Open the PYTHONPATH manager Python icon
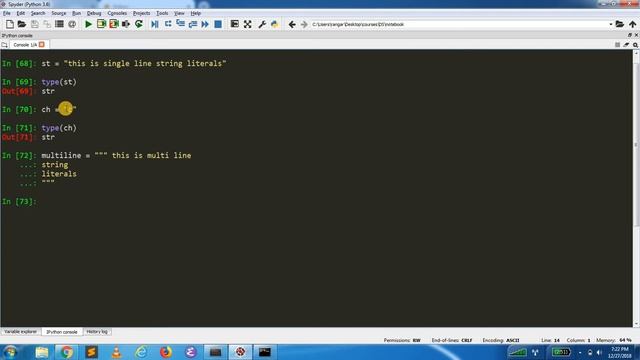This screenshot has width=640, height=360. tap(275, 24)
